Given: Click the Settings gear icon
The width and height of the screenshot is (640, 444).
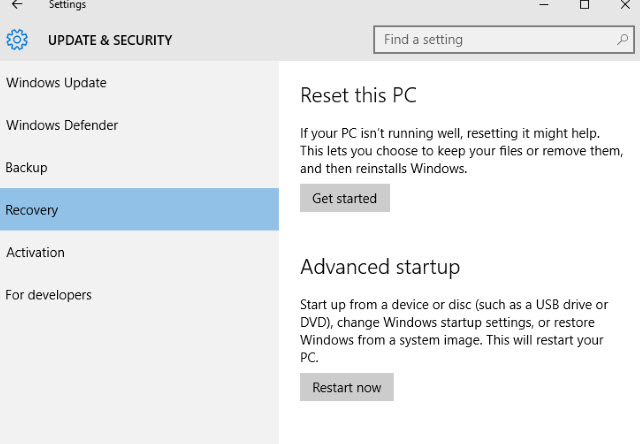Looking at the screenshot, I should click(x=17, y=40).
